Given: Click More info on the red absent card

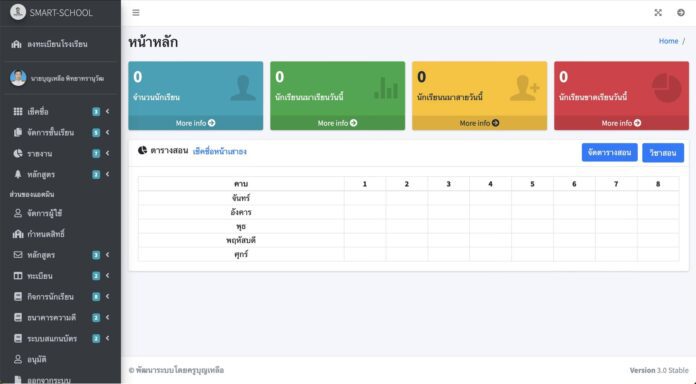Looking at the screenshot, I should point(621,123).
